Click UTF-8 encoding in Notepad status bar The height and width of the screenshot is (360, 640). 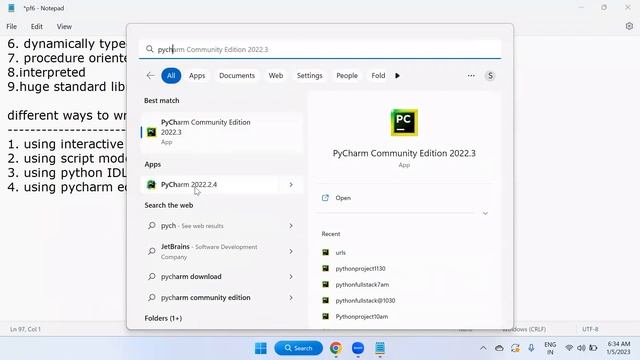(x=590, y=329)
